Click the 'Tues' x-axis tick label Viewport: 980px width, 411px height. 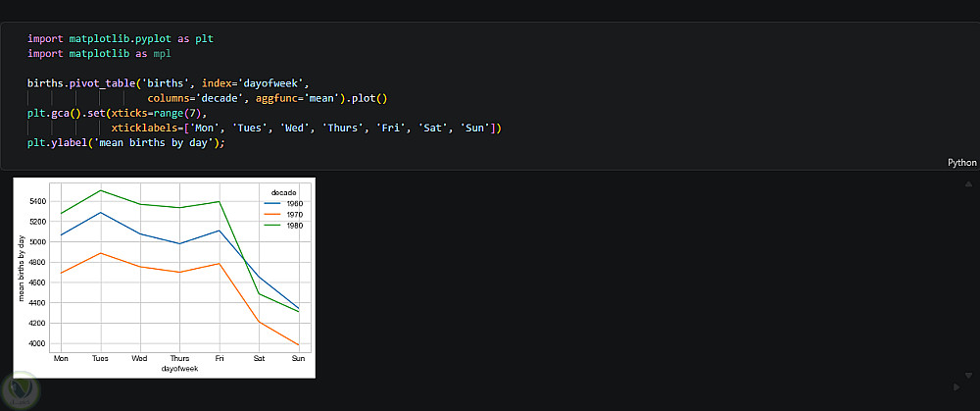(100, 359)
